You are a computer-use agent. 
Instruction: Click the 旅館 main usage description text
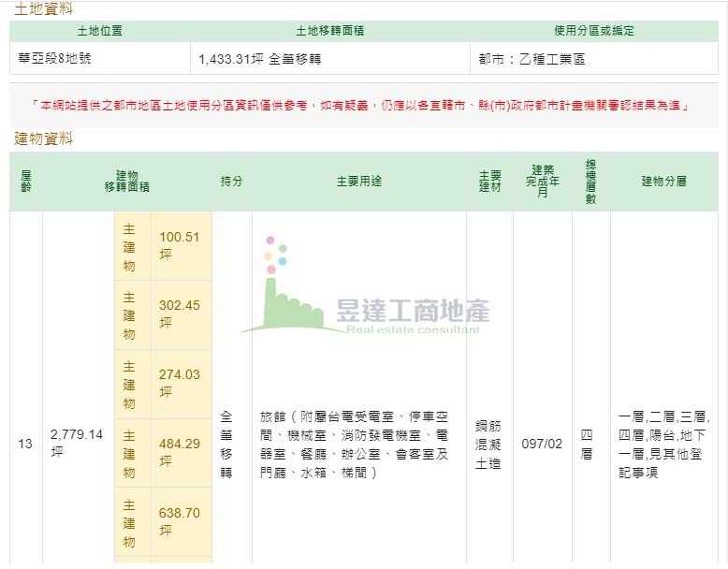click(x=356, y=444)
